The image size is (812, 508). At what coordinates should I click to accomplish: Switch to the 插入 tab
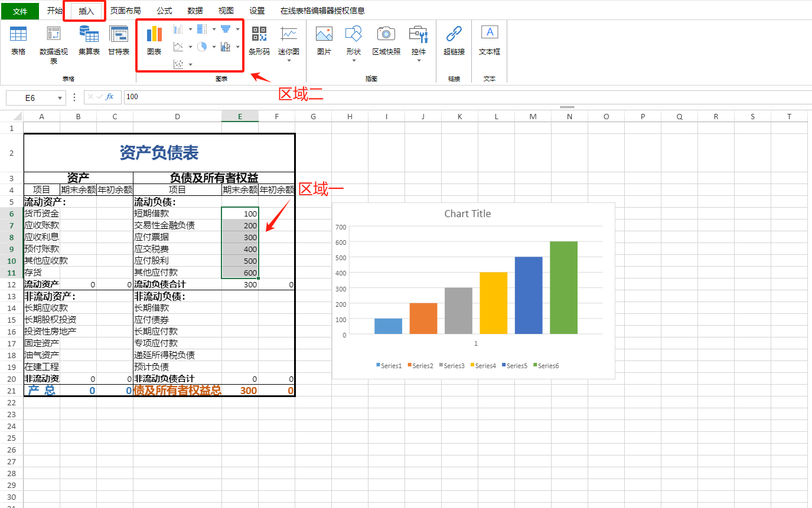(86, 11)
